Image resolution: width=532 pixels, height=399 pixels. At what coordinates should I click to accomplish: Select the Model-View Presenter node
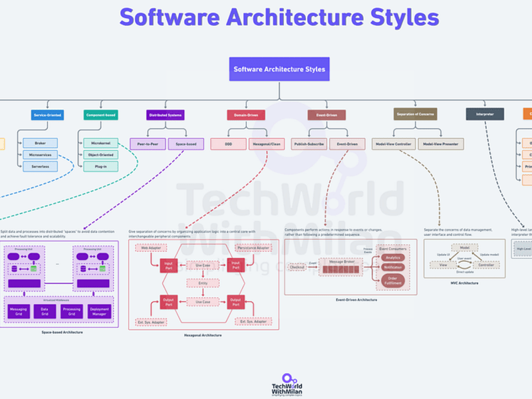(x=441, y=144)
